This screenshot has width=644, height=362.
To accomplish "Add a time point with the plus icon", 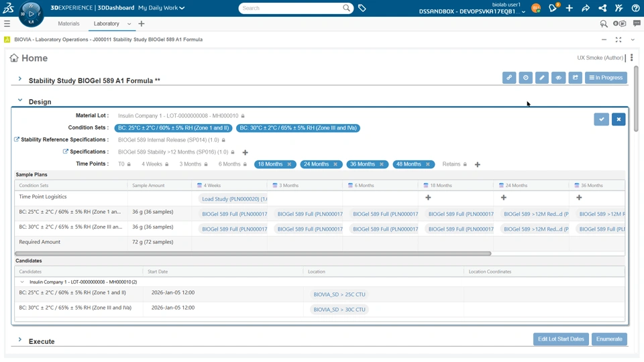I will [x=477, y=165].
